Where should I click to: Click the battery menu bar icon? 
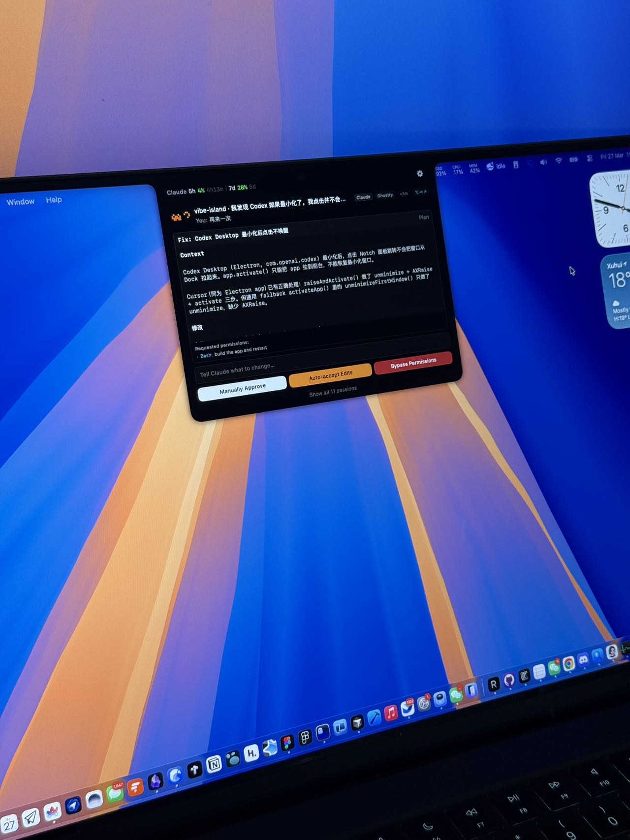[574, 159]
